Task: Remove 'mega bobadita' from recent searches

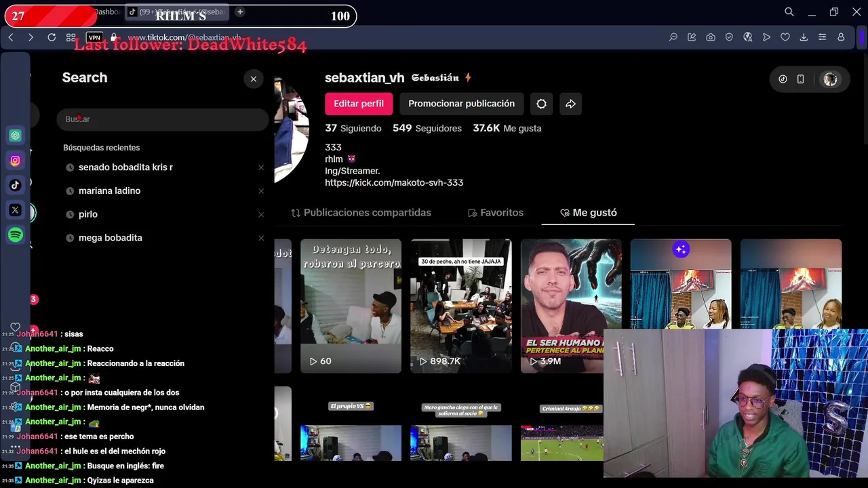Action: [x=261, y=238]
